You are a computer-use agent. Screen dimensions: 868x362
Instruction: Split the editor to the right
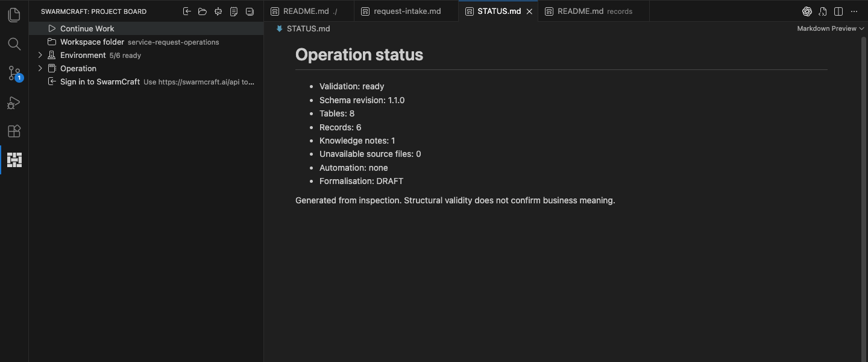click(x=838, y=11)
